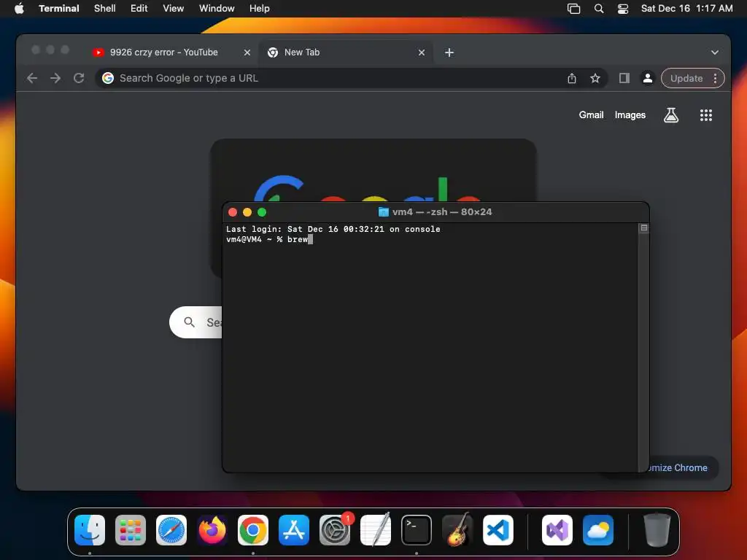This screenshot has height=560, width=747.
Task: Open System Settings in the dock
Action: [x=335, y=530]
